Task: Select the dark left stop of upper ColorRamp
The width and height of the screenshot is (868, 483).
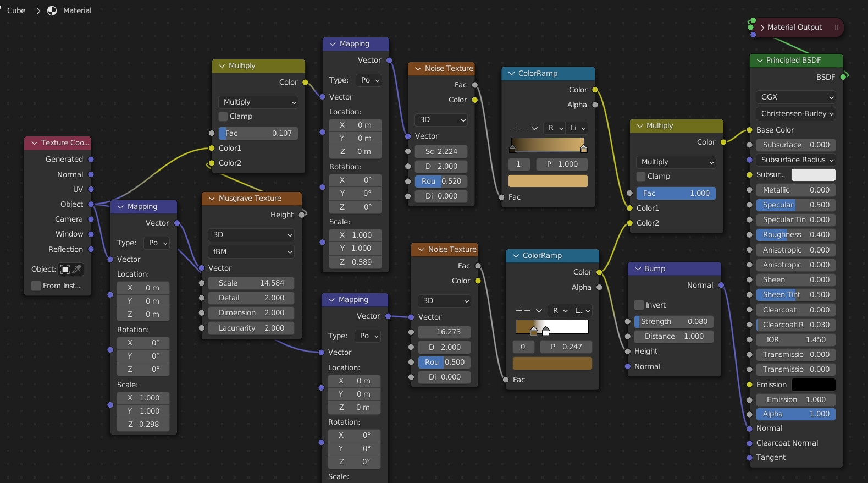Action: [x=512, y=149]
